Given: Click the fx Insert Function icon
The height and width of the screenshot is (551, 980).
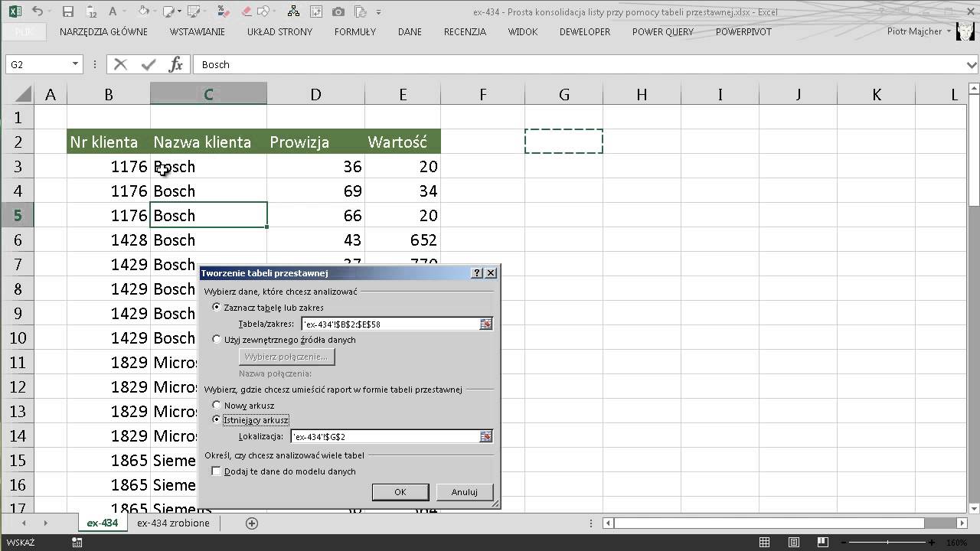Looking at the screenshot, I should click(x=176, y=64).
